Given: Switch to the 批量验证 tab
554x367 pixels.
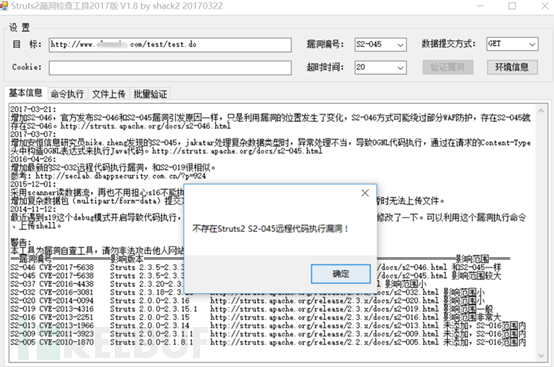Looking at the screenshot, I should (150, 94).
